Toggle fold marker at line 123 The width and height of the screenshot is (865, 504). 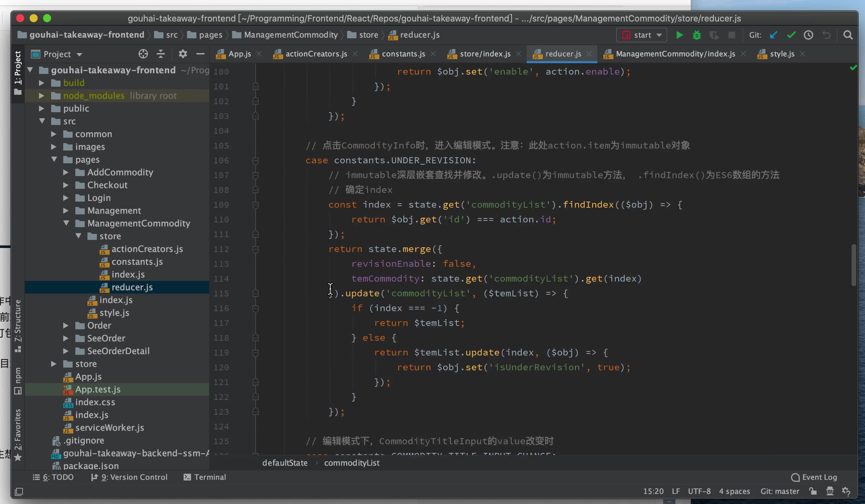click(x=255, y=411)
